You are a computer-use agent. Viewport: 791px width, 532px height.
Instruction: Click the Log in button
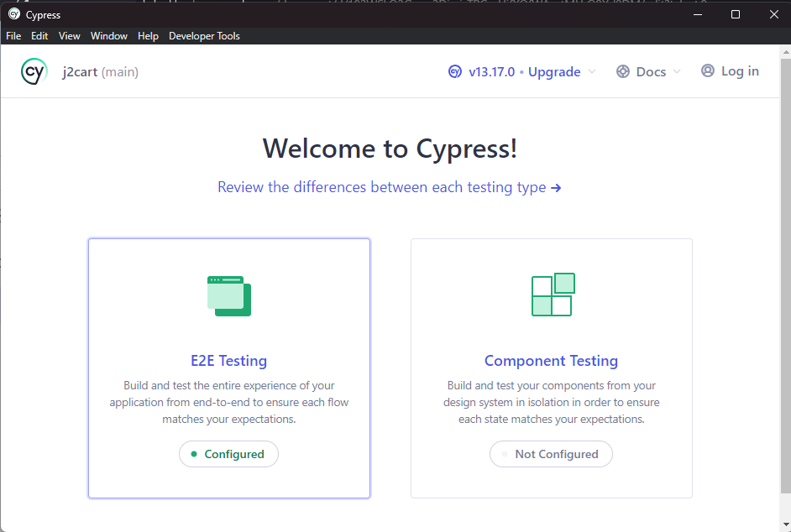pyautogui.click(x=730, y=71)
